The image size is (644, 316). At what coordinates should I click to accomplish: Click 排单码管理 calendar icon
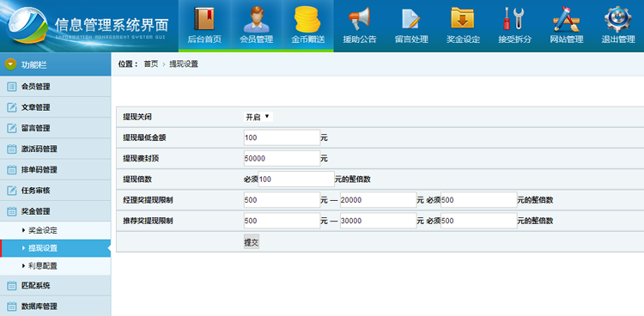(x=12, y=170)
